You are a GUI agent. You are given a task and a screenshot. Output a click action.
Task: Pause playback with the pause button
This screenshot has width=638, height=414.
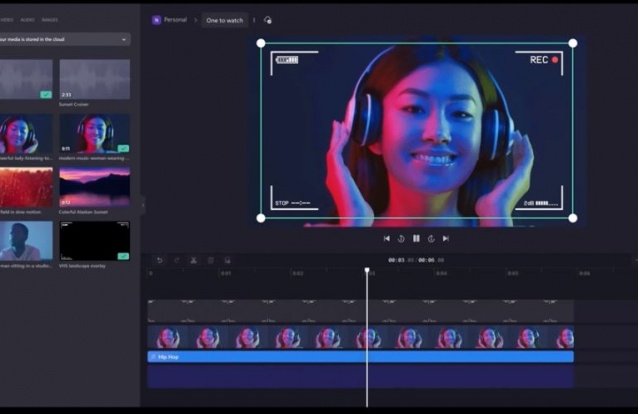[x=416, y=239]
